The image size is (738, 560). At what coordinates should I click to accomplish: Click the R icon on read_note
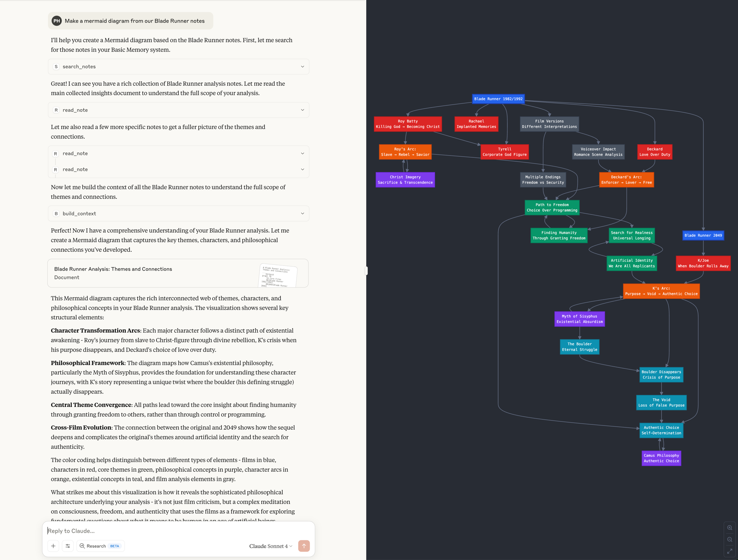coord(56,110)
